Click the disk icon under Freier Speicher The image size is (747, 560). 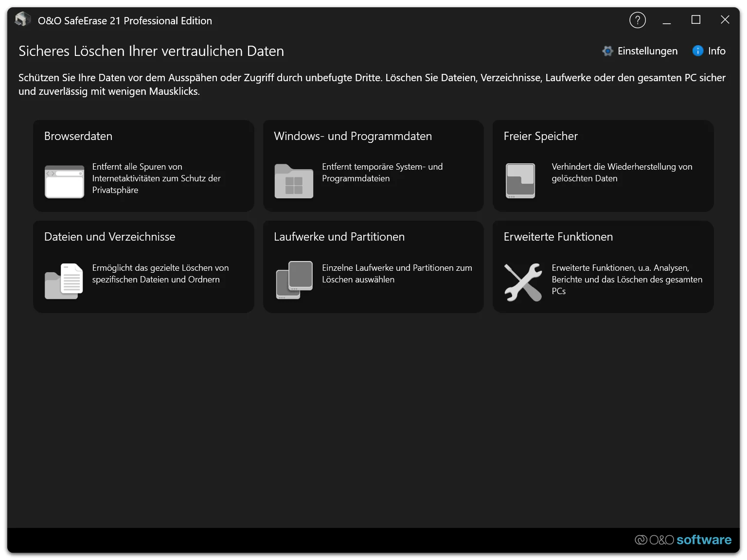520,181
